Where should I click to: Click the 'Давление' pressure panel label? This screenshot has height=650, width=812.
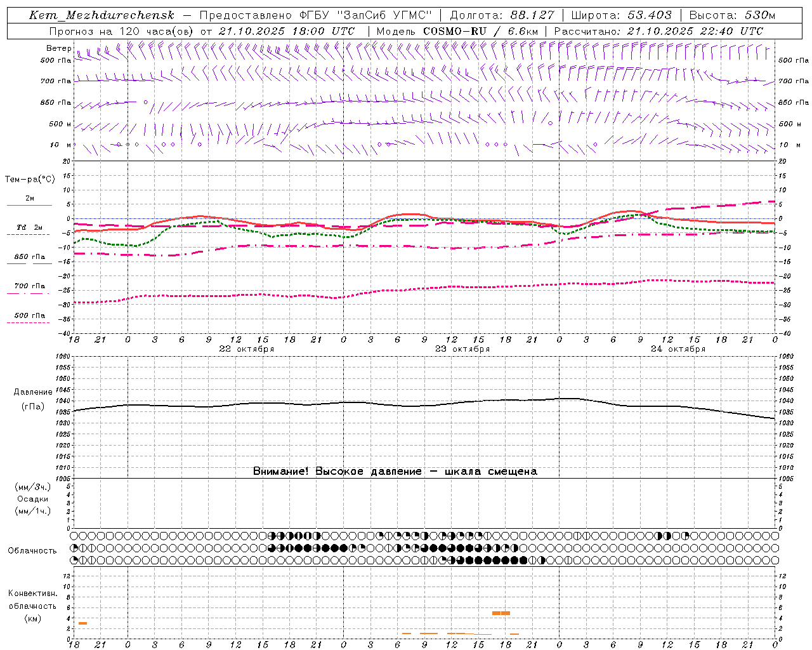click(33, 392)
